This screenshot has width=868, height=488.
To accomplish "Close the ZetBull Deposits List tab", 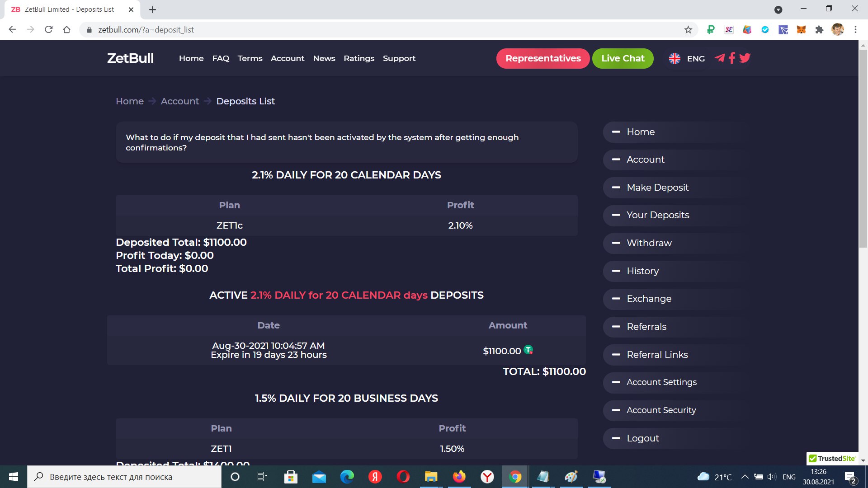I will click(x=131, y=9).
